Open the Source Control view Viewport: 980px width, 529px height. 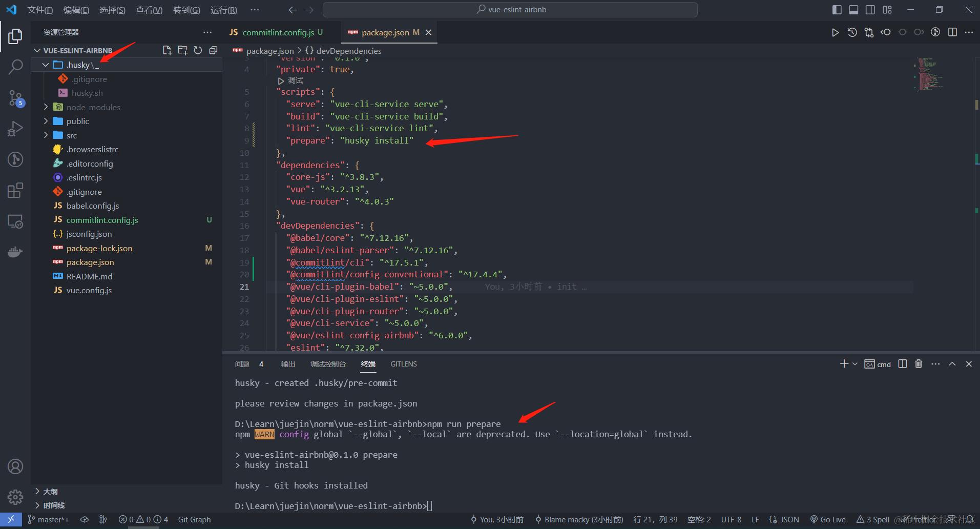pyautogui.click(x=15, y=97)
